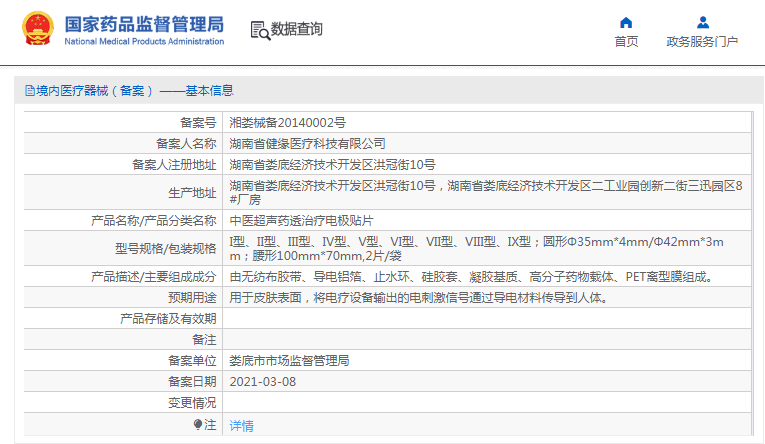Click the 备案单位 label
Viewport: 765px width, 444px height.
pos(192,361)
